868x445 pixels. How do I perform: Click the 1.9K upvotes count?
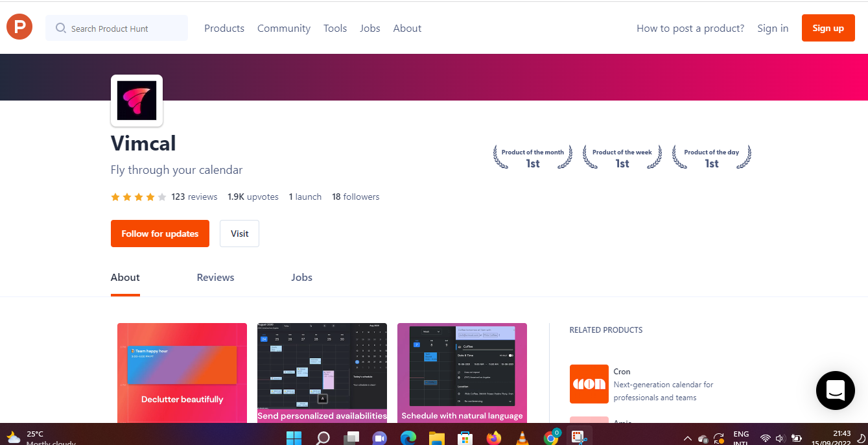pos(253,197)
